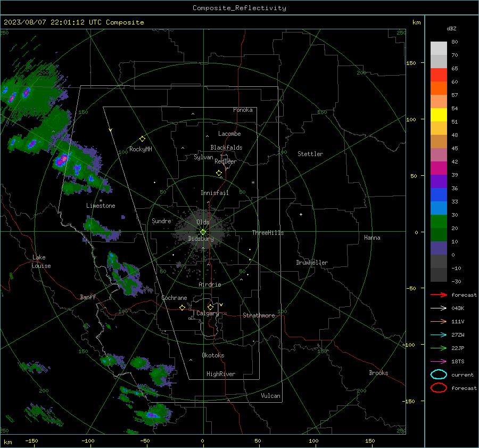Click the green 22JP arrow icon
The image size is (479, 448).
pos(439,348)
